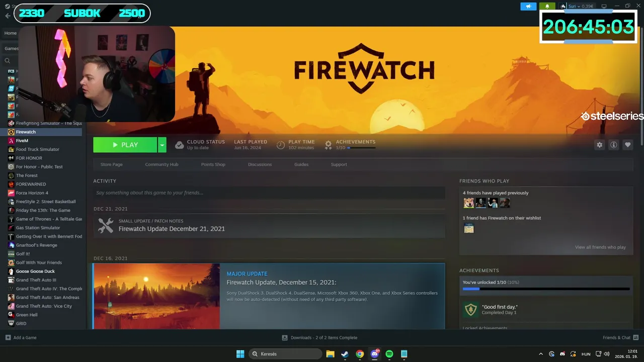Select "Green Hell" in the library list
The width and height of the screenshot is (644, 362).
[x=27, y=315]
